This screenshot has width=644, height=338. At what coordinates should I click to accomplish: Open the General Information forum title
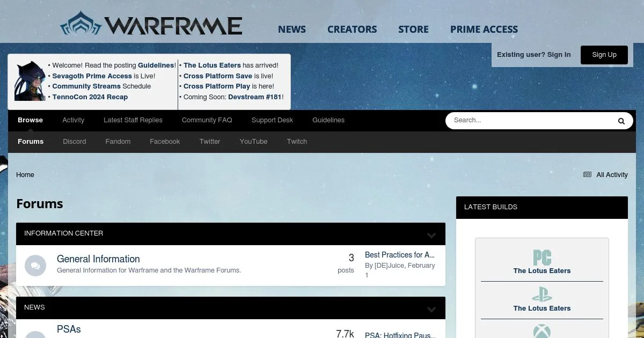98,259
